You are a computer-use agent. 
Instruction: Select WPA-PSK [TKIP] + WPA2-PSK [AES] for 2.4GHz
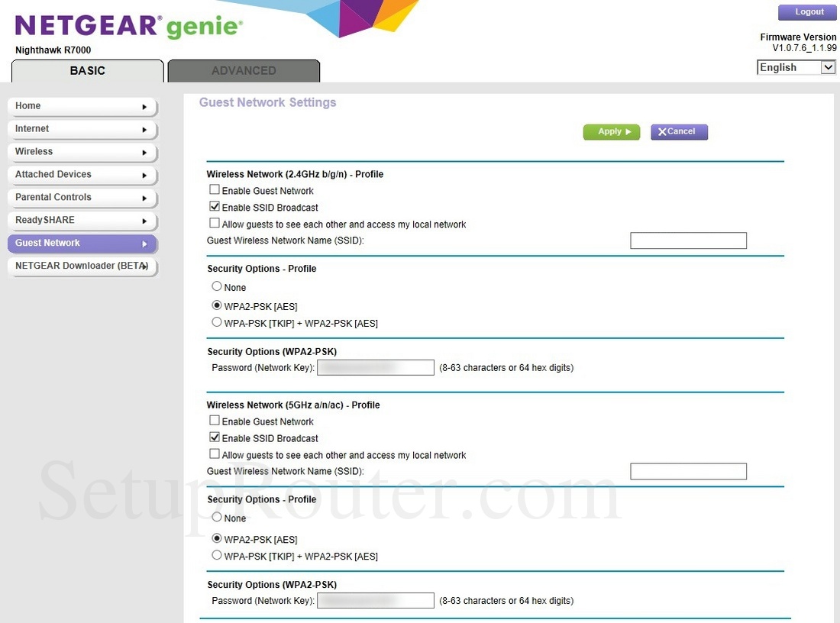coord(216,322)
